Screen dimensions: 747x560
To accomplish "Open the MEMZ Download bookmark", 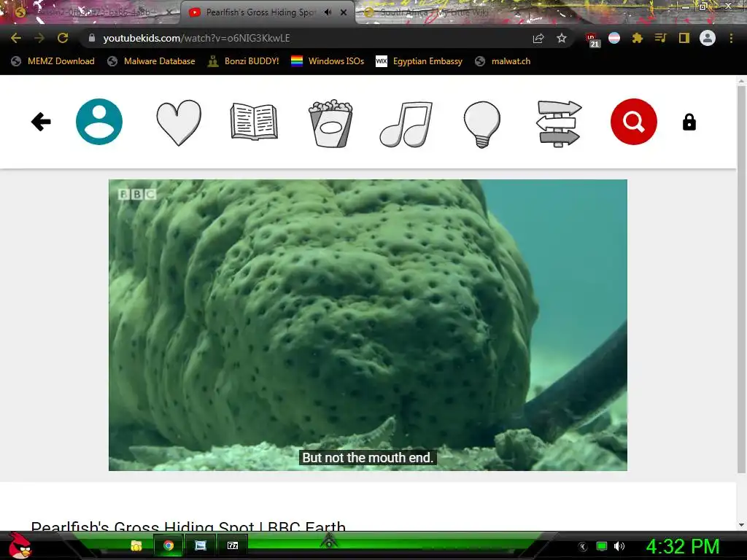I will (53, 61).
